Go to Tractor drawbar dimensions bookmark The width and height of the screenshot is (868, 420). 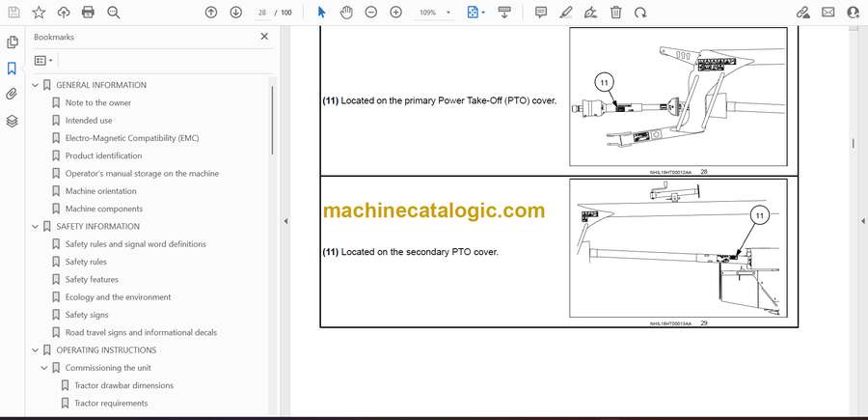click(x=124, y=385)
